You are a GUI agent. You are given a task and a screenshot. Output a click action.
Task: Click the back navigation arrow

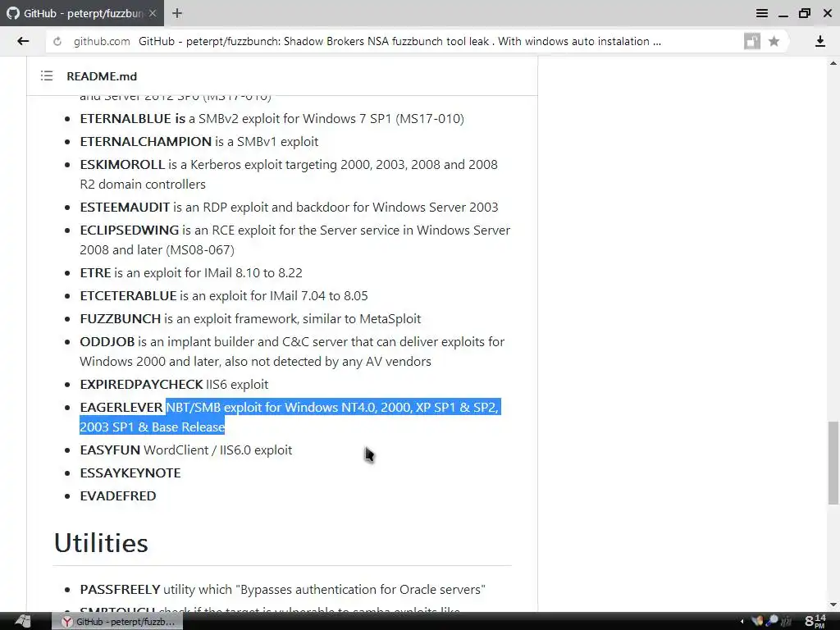(x=23, y=41)
